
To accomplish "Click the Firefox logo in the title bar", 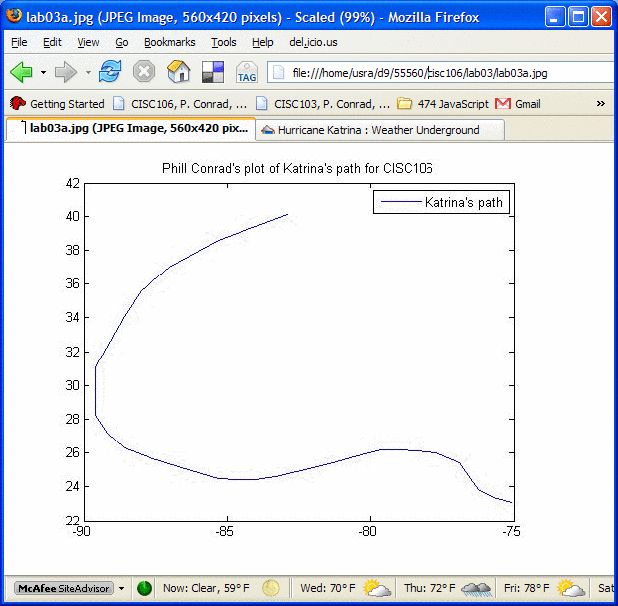I will point(14,16).
